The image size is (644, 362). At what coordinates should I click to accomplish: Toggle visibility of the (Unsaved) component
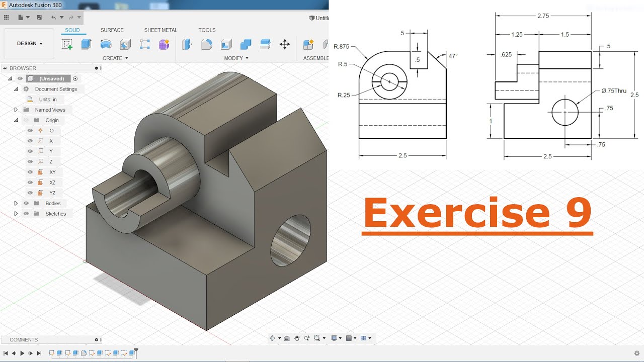point(20,78)
